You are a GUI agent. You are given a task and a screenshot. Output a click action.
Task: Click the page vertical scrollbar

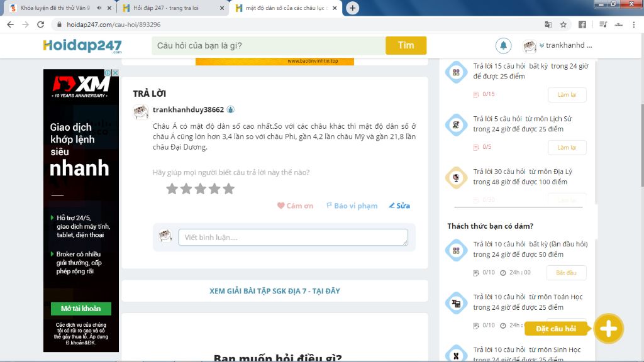(x=642, y=146)
